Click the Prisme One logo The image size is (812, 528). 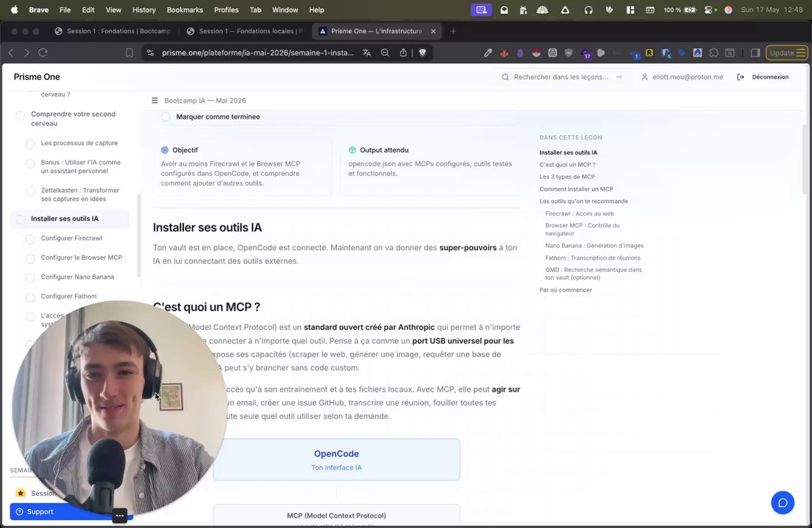point(37,77)
